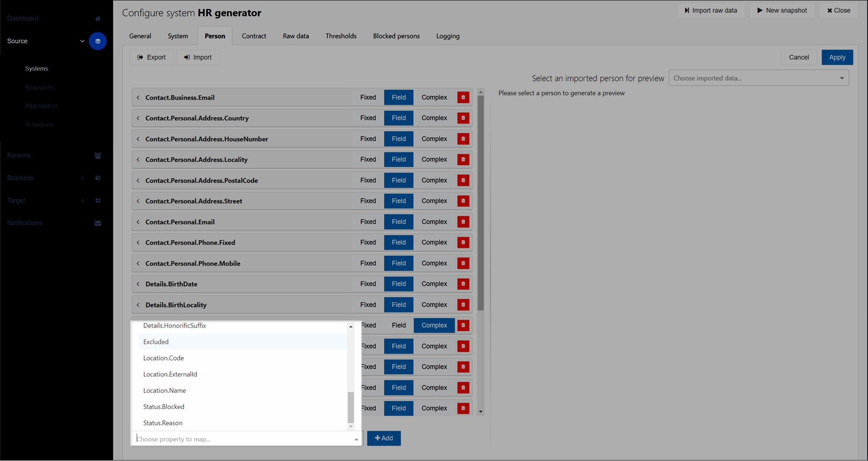Open Systems in the sidebar

(37, 69)
